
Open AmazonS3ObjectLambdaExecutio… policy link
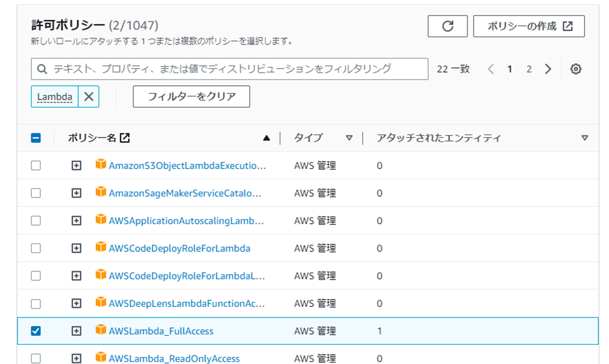coord(187,166)
